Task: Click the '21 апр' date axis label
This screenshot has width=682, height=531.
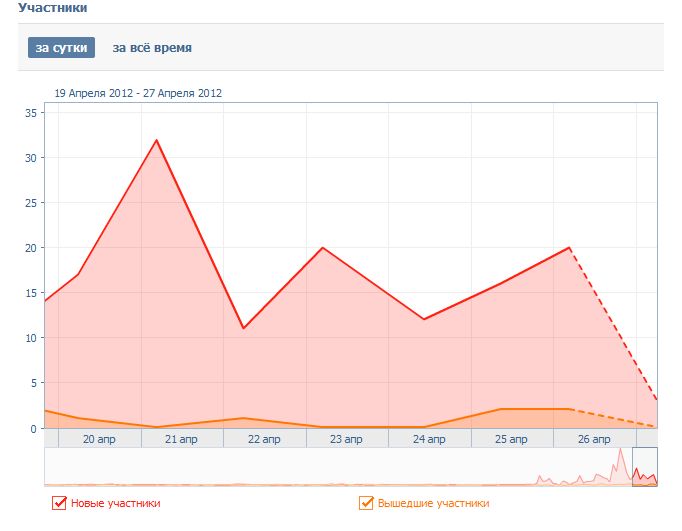Action: pos(181,439)
